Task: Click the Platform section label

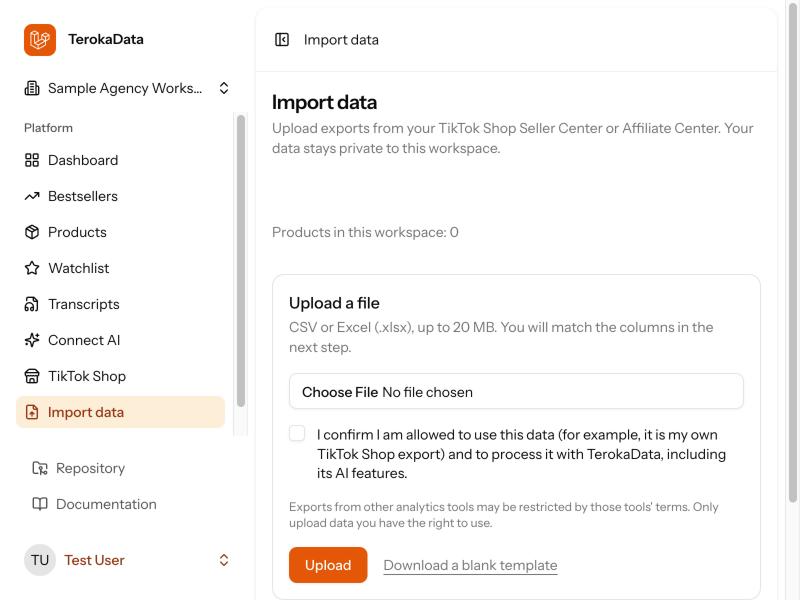Action: coord(48,128)
